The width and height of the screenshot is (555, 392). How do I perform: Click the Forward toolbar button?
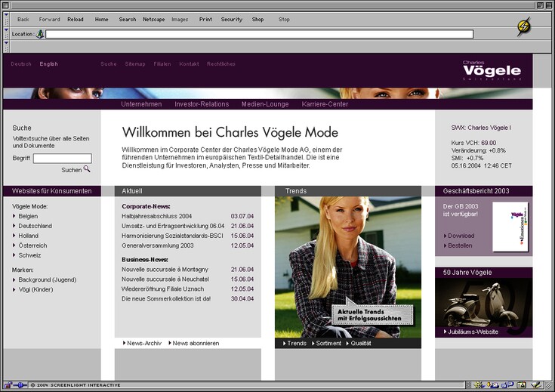(x=49, y=20)
